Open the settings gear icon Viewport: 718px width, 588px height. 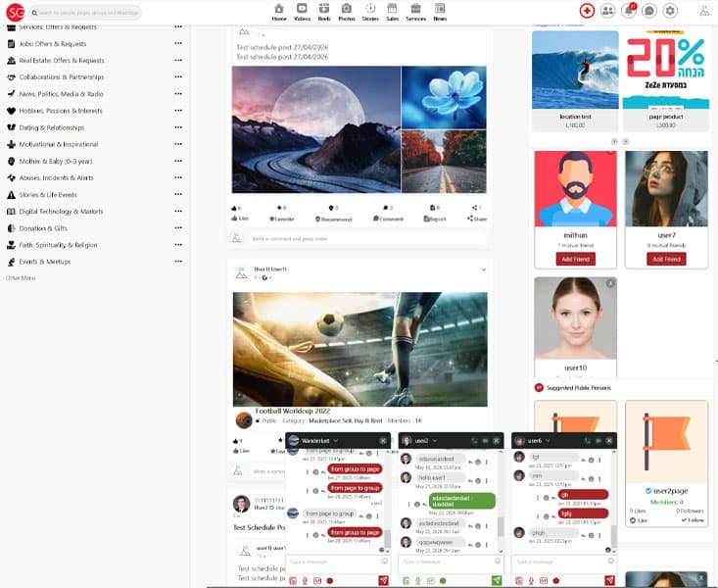point(670,11)
